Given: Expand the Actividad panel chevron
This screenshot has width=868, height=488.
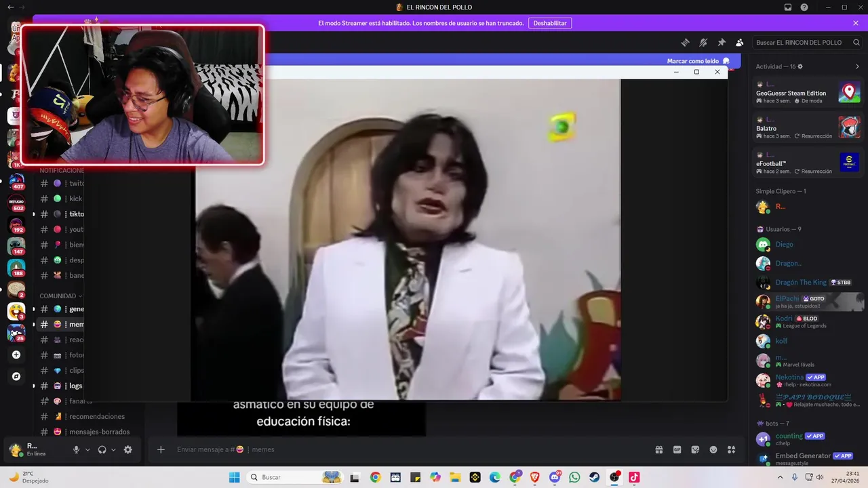Looking at the screenshot, I should pos(857,66).
